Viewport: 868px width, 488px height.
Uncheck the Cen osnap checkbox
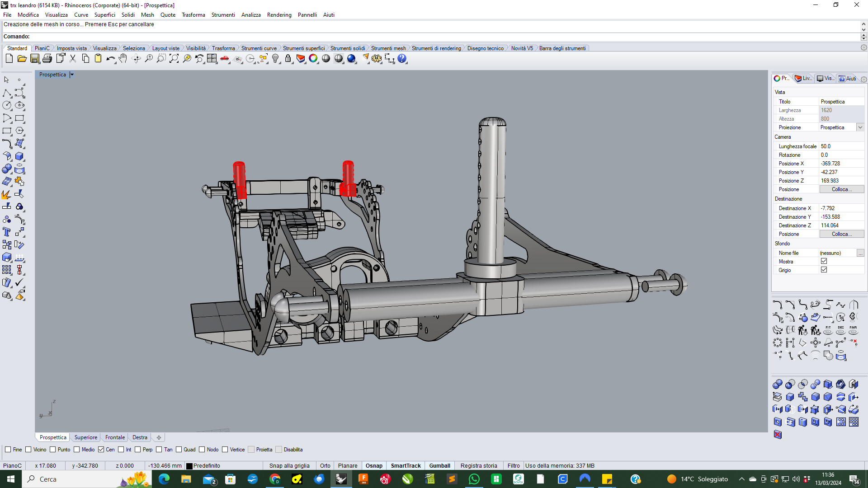101,450
